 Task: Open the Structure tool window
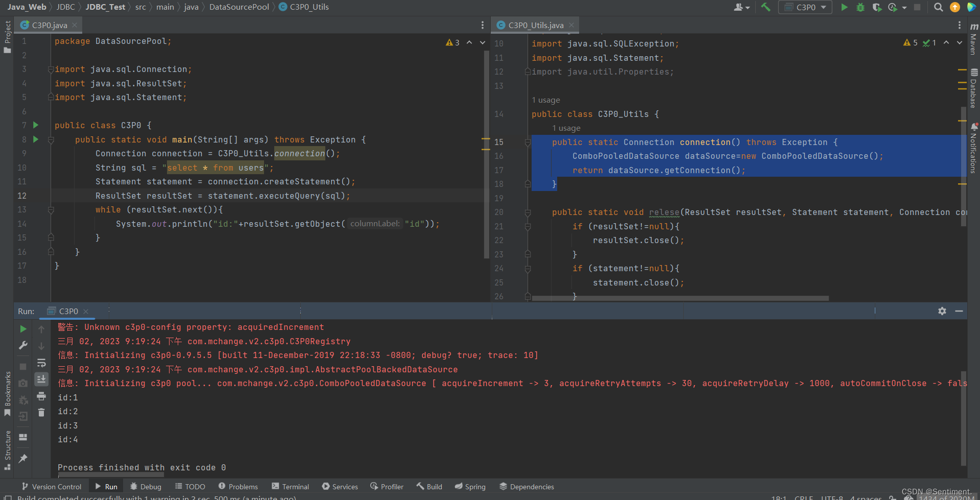click(7, 450)
